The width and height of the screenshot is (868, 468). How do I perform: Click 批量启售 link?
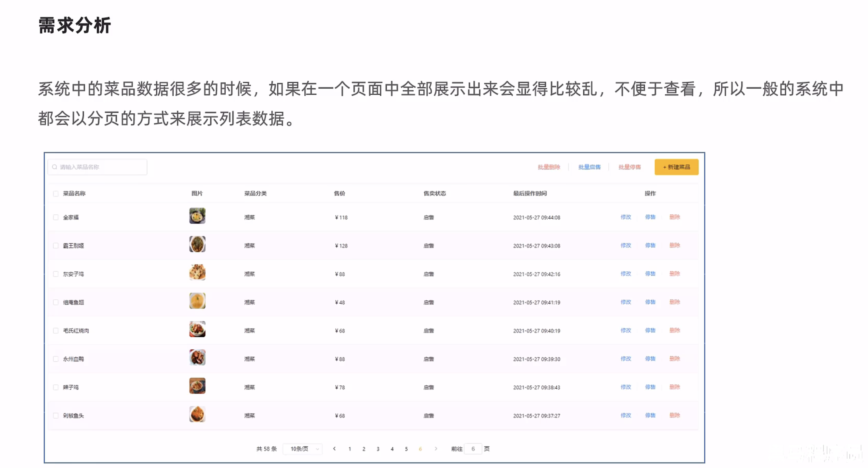click(589, 167)
